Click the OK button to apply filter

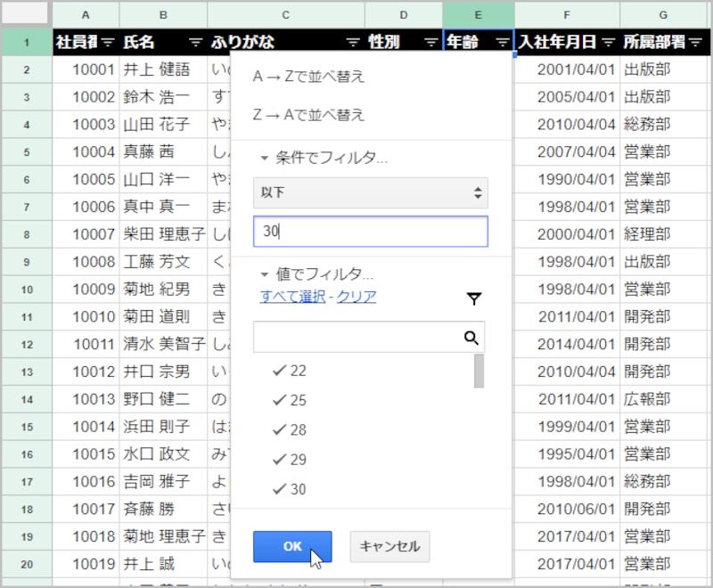292,546
